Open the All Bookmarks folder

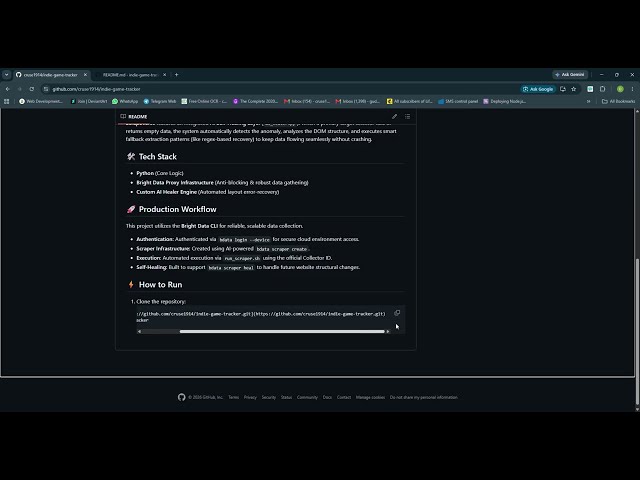(x=618, y=101)
